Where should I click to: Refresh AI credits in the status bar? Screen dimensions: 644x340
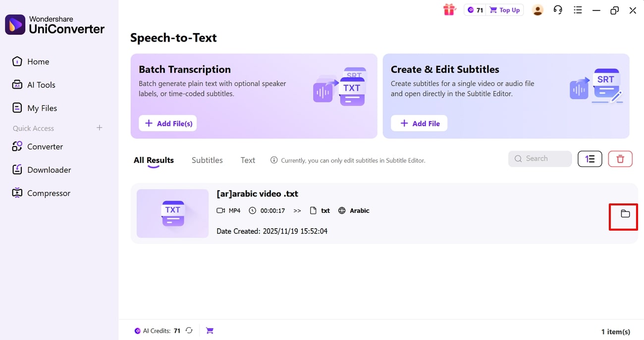pos(189,331)
